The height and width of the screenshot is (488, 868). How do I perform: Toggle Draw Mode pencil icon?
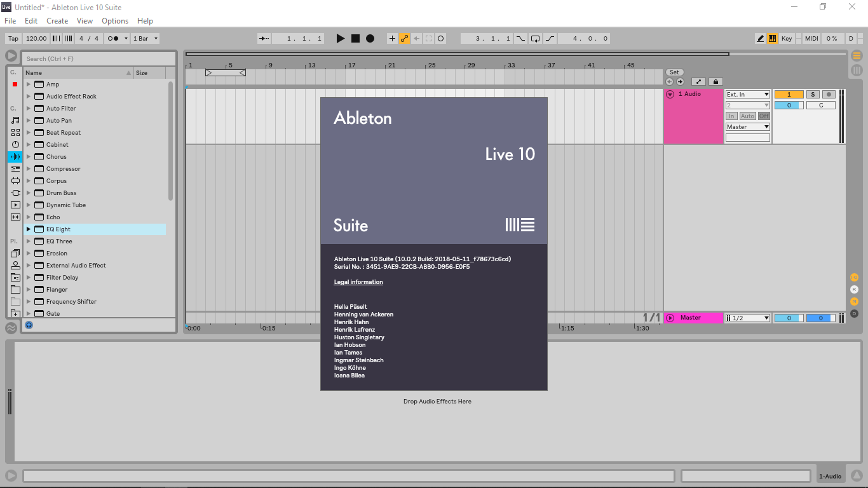tap(760, 39)
